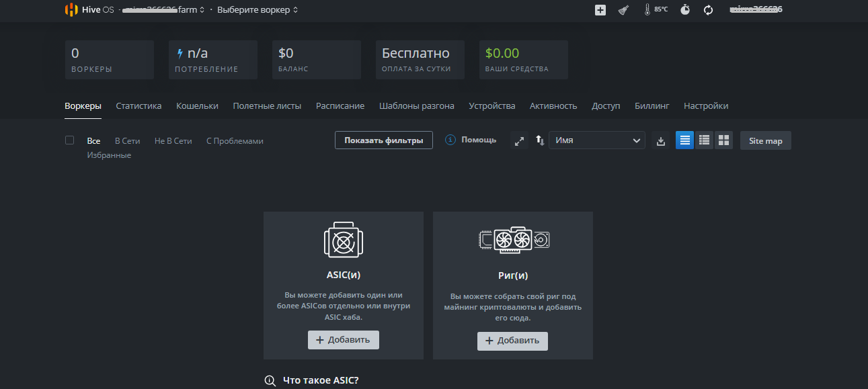Switch to the compact list view
The image size is (868, 389).
point(704,140)
